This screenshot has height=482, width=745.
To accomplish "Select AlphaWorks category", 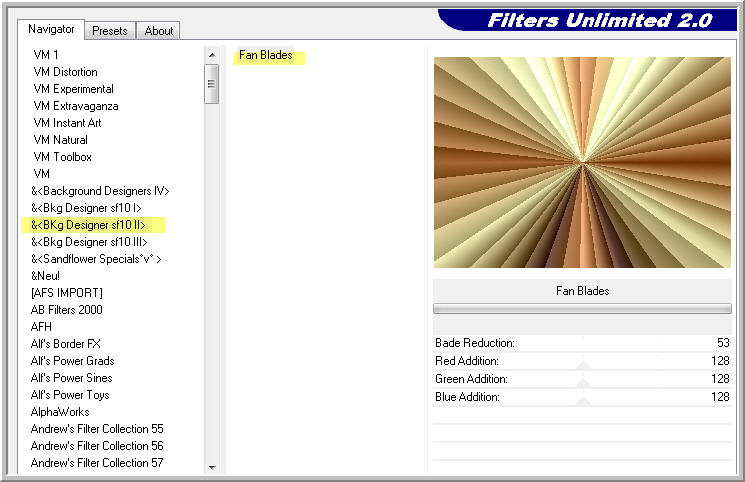I will (60, 412).
